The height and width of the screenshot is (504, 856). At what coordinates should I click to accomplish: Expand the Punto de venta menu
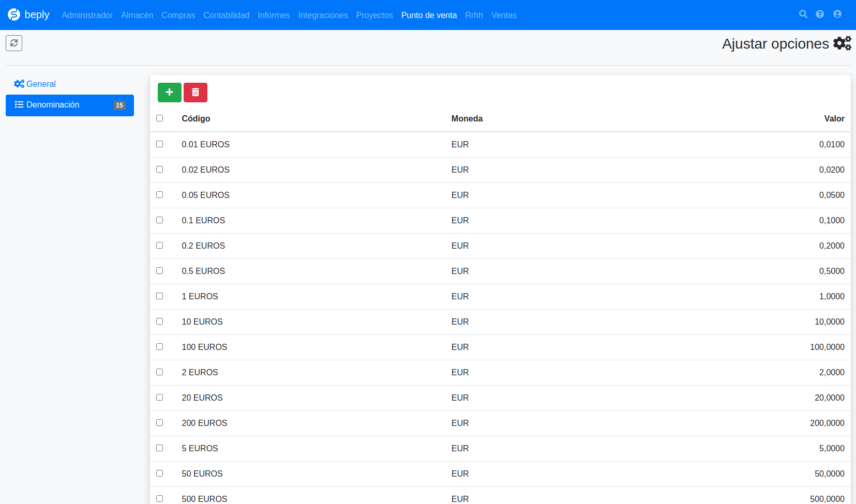pyautogui.click(x=429, y=15)
